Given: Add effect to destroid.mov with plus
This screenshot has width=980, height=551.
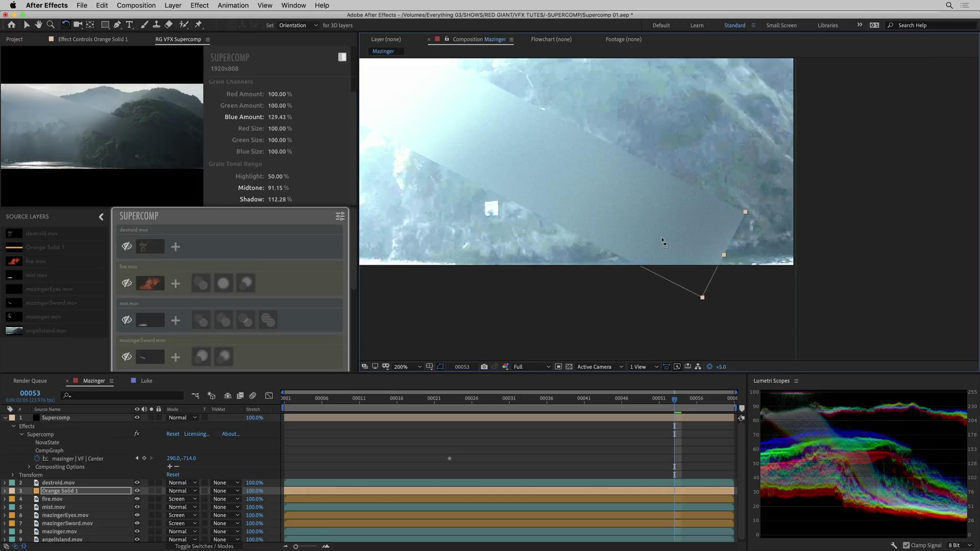Looking at the screenshot, I should coord(176,247).
